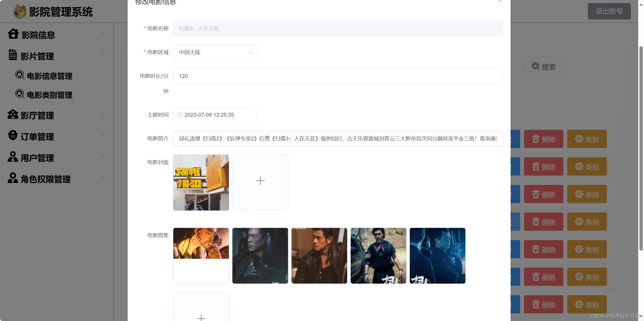
Task: Click the 电影时长 field showing 120
Action: click(338, 76)
